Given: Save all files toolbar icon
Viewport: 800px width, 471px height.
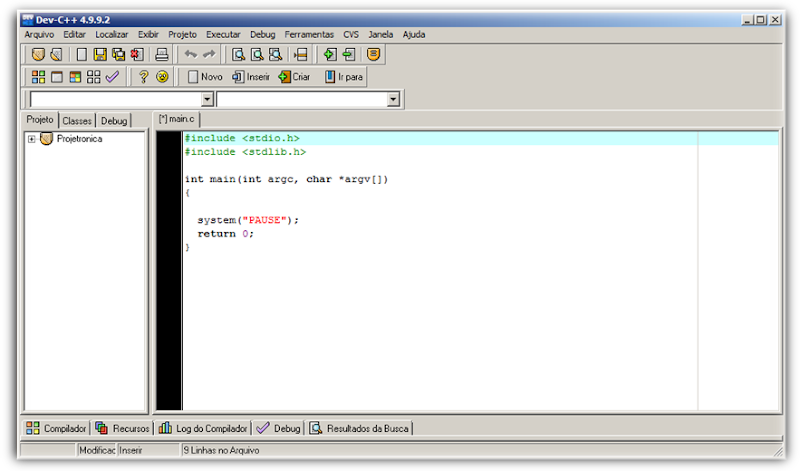Looking at the screenshot, I should pyautogui.click(x=118, y=54).
